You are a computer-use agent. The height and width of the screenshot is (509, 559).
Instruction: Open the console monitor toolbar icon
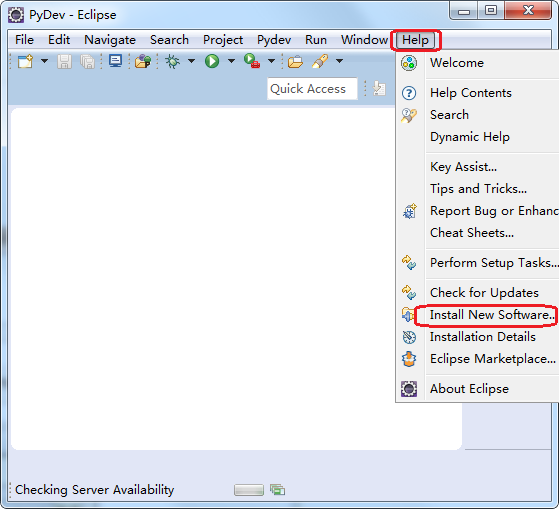(116, 61)
